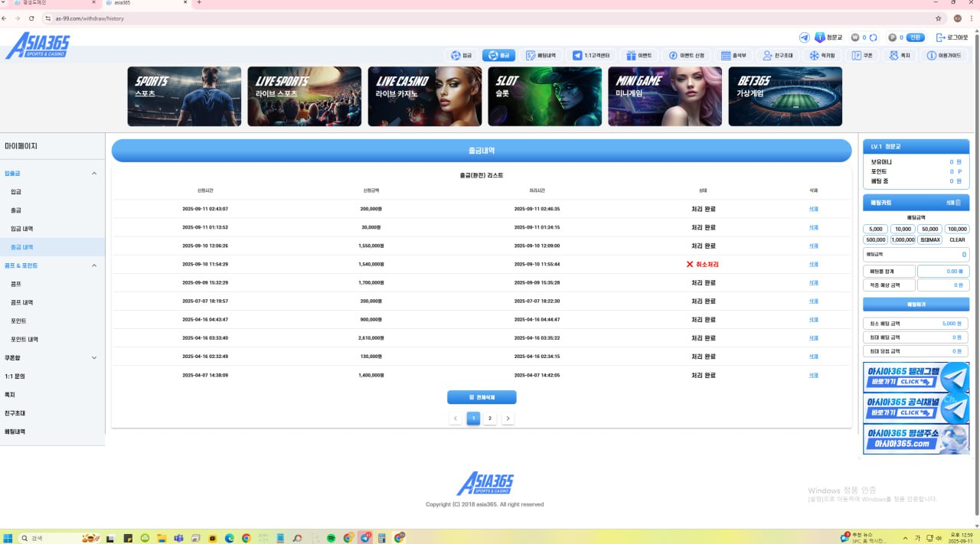Image resolution: width=980 pixels, height=544 pixels.
Task: Open the 럭키휠 wheel nav button
Action: click(822, 55)
